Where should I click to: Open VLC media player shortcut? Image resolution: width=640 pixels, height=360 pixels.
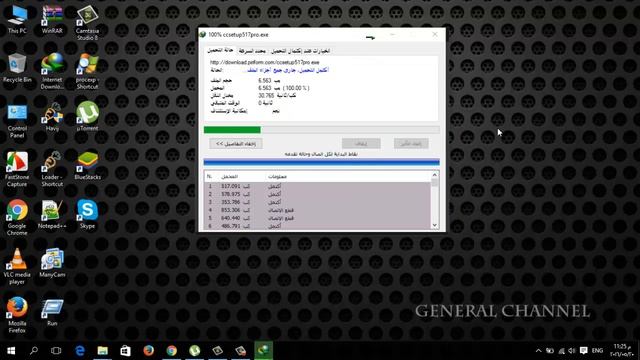(17, 267)
